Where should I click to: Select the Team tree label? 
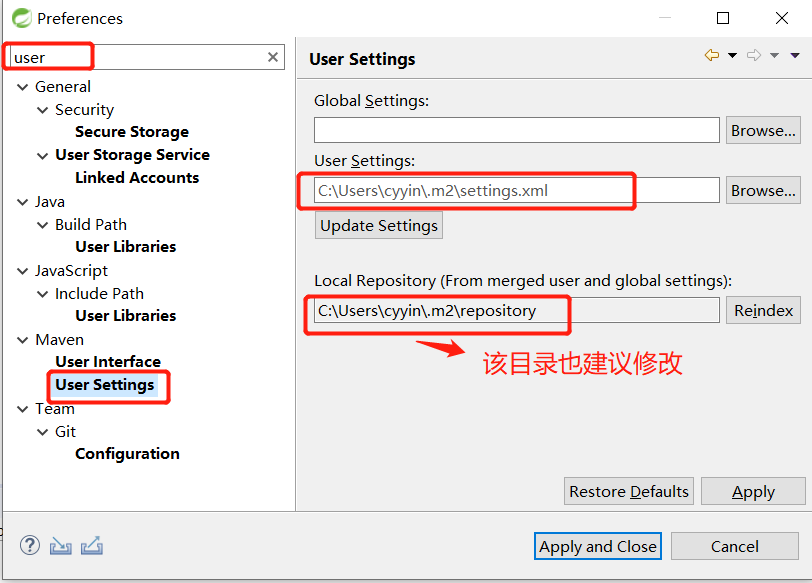(55, 409)
